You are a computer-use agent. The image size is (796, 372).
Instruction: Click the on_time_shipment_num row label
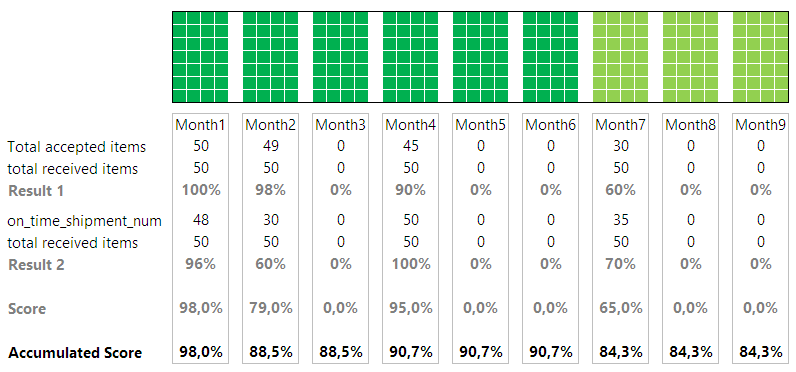pos(84,221)
